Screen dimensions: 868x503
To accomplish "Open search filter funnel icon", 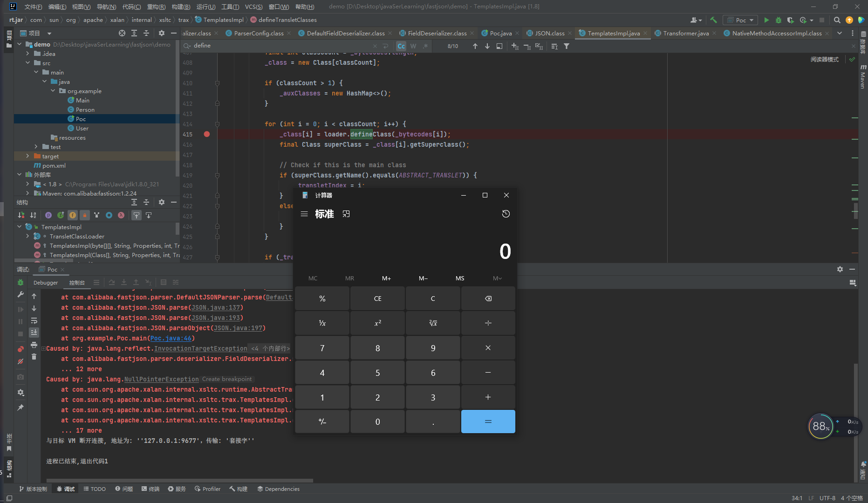I will tap(567, 46).
